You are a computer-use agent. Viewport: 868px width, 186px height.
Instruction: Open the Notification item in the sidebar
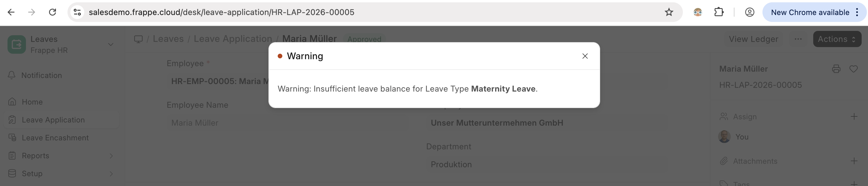(x=42, y=75)
